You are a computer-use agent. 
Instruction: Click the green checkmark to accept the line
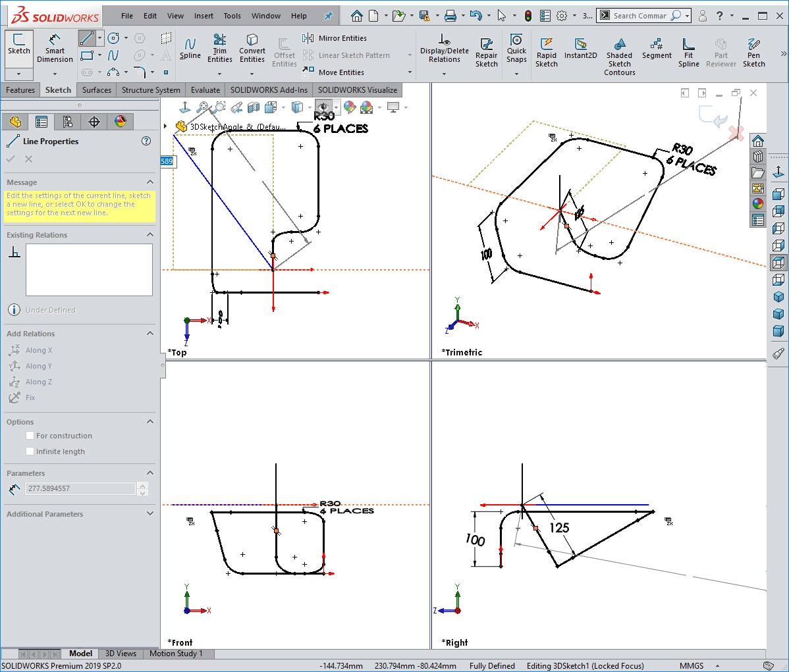11,159
